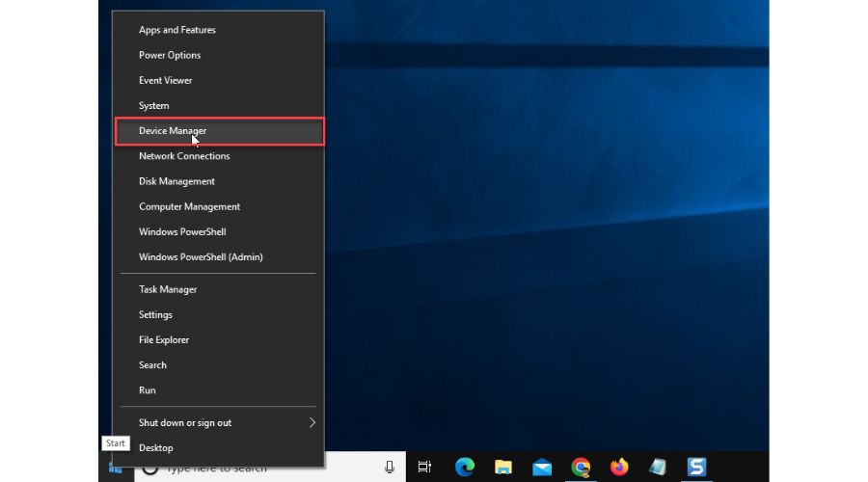
Task: Launch Microsoft Edge from the taskbar
Action: [x=465, y=468]
